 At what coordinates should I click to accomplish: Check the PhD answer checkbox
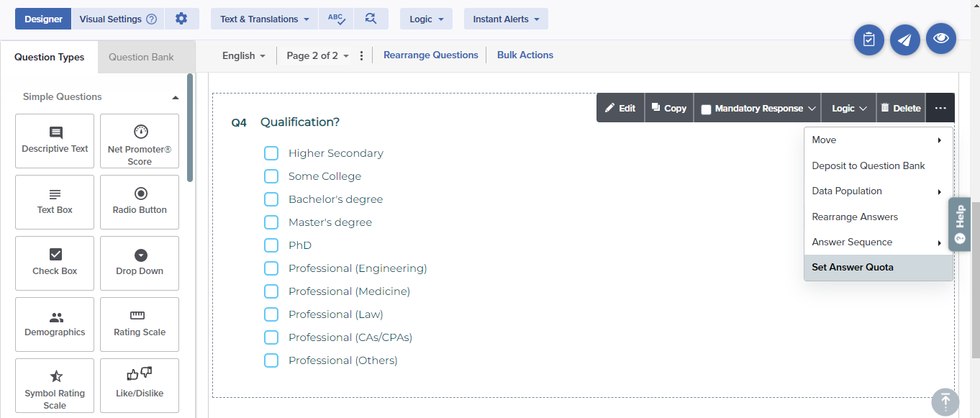tap(271, 245)
